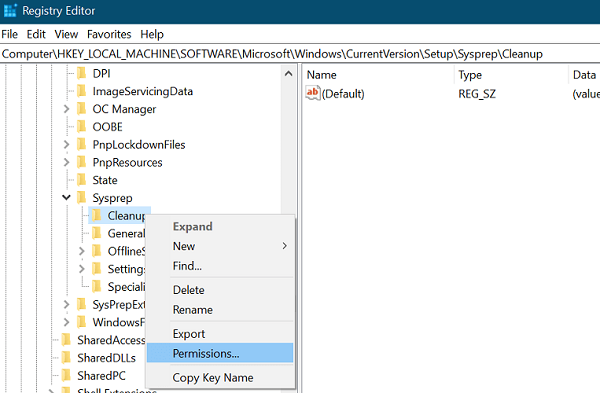Select the SharedPC key label
This screenshot has width=600, height=393.
click(x=101, y=375)
